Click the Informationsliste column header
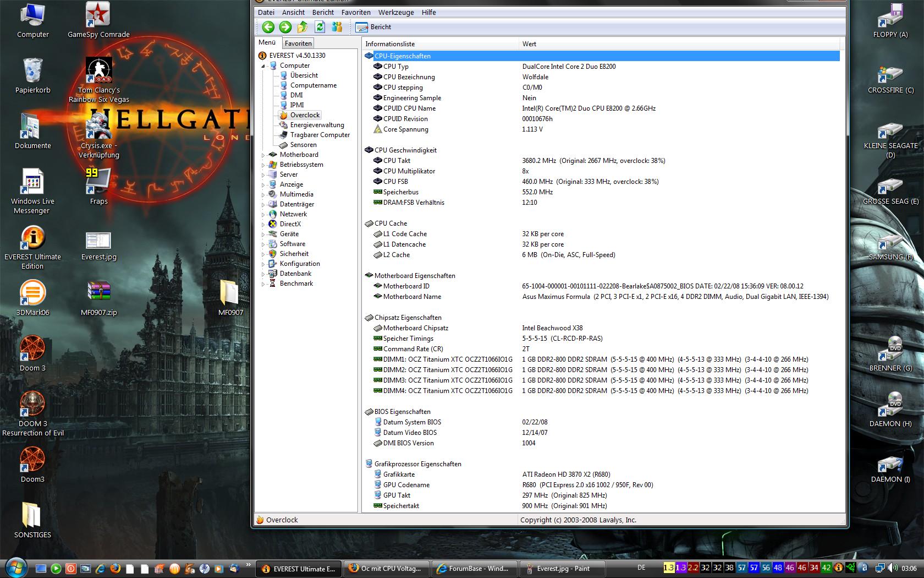This screenshot has width=924, height=578. point(441,44)
